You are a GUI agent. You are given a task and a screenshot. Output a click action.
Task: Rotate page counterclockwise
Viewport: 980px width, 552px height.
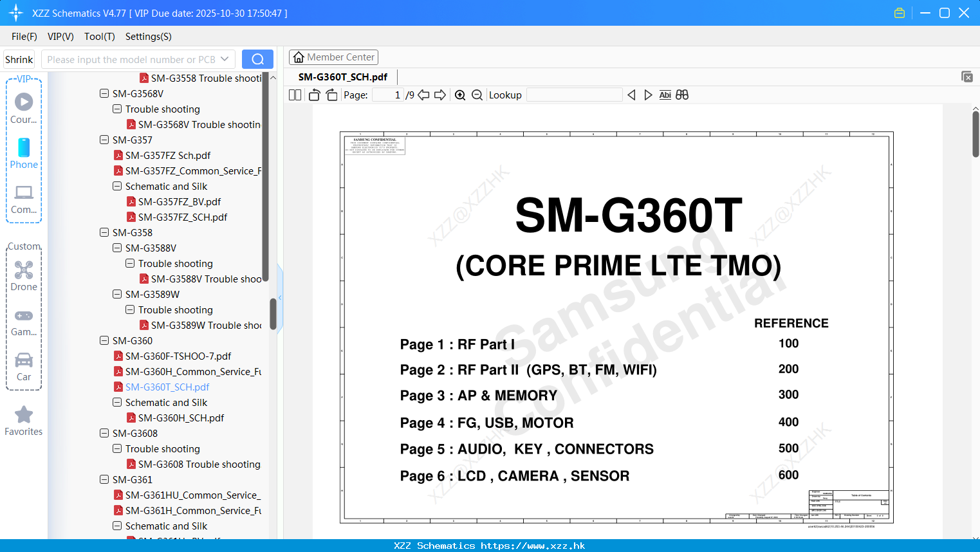click(315, 95)
